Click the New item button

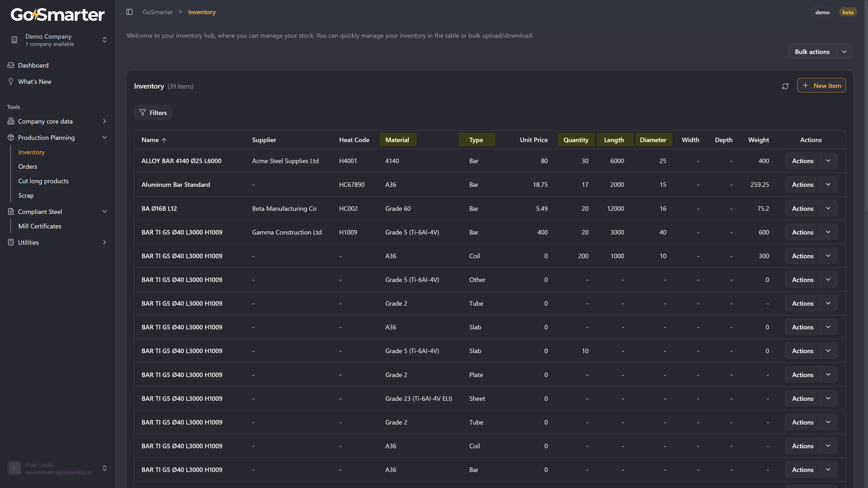pyautogui.click(x=821, y=86)
